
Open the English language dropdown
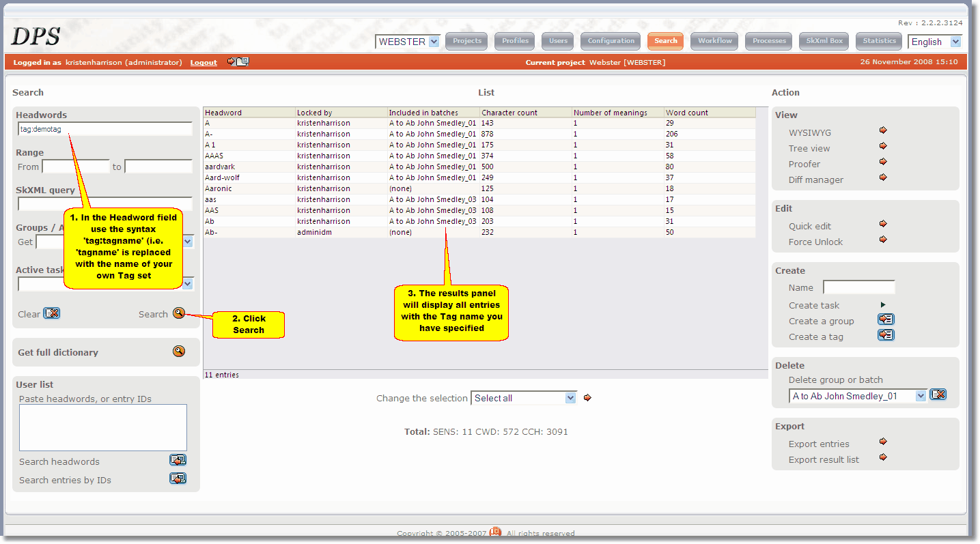(x=935, y=42)
